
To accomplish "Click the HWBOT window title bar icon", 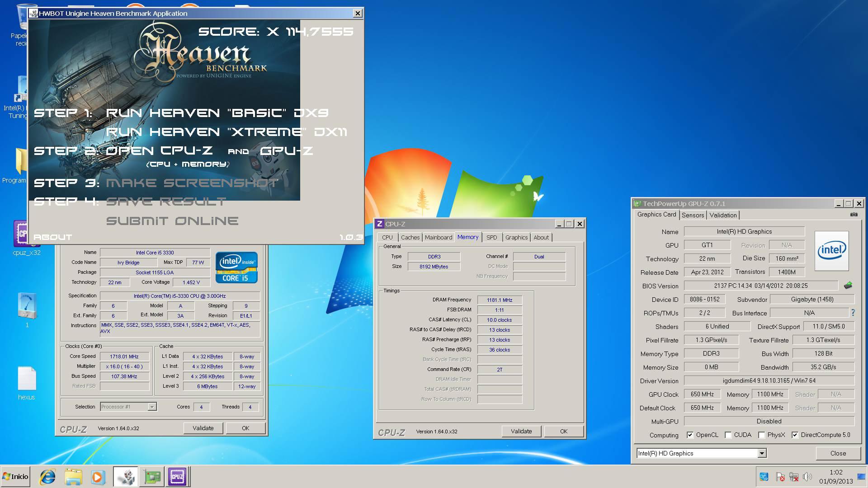I will click(34, 13).
